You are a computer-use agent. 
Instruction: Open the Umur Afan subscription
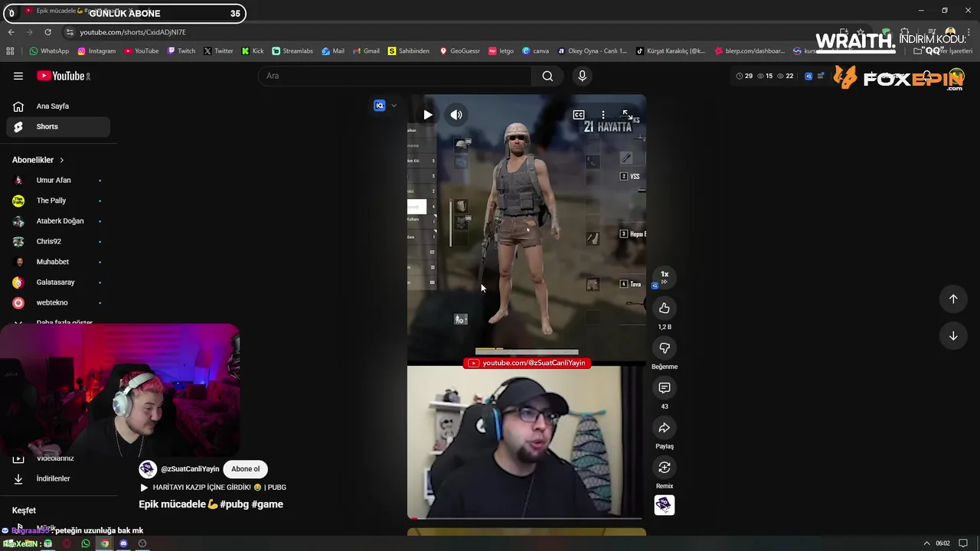pos(58,181)
